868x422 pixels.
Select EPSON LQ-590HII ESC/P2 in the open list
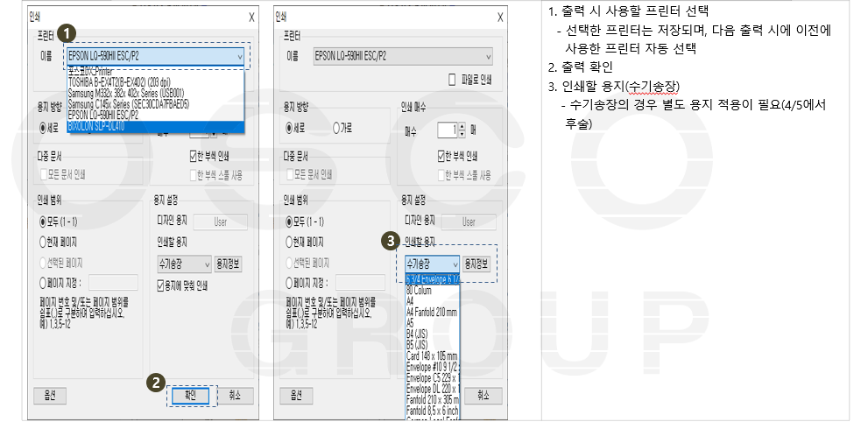coord(103,115)
